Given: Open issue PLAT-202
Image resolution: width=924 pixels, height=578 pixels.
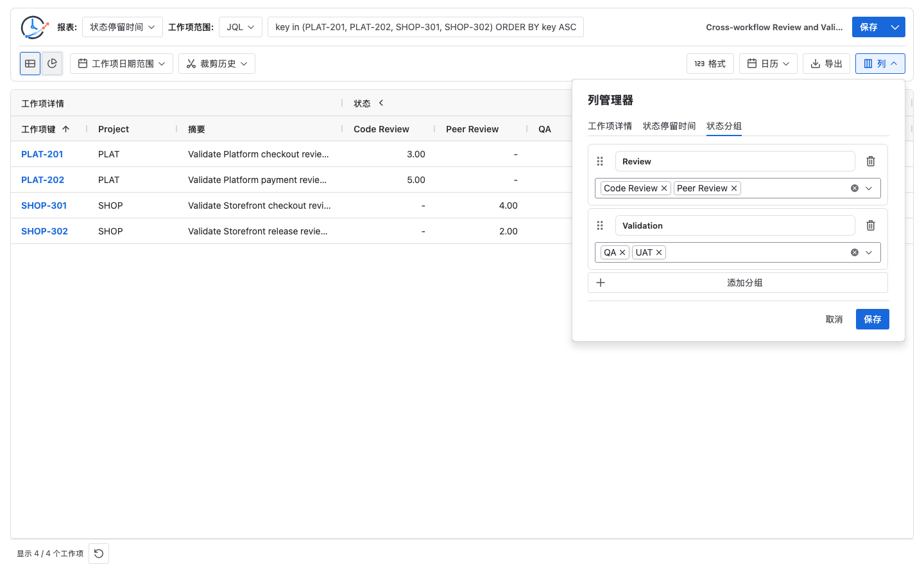Looking at the screenshot, I should (x=43, y=180).
